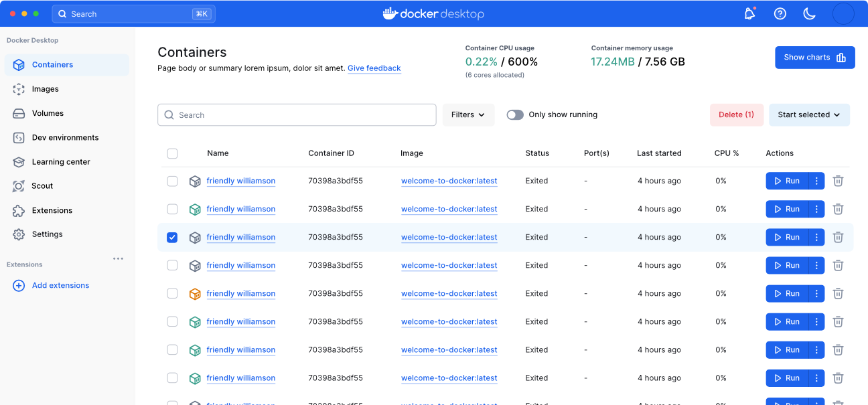Click the Delete (1) button
This screenshot has height=405, width=868.
tap(736, 115)
